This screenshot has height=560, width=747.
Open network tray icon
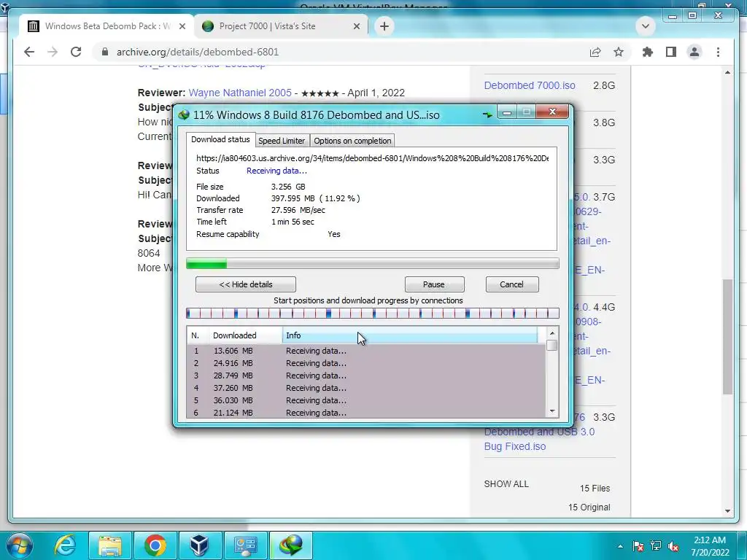point(656,546)
